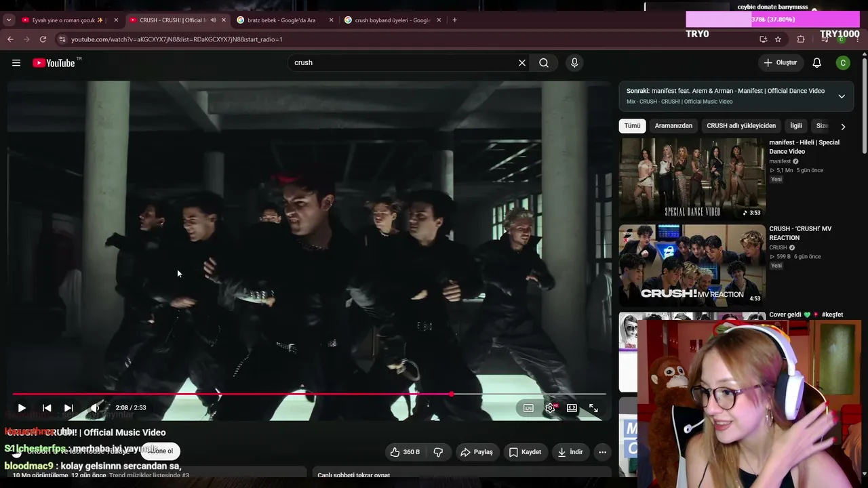868x488 pixels.
Task: Install app icon in address bar
Action: (763, 39)
